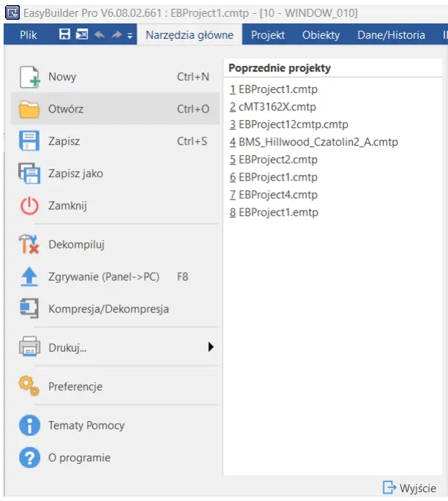The height and width of the screenshot is (501, 448).
Task: Open the Plik menu tab
Action: [28, 35]
